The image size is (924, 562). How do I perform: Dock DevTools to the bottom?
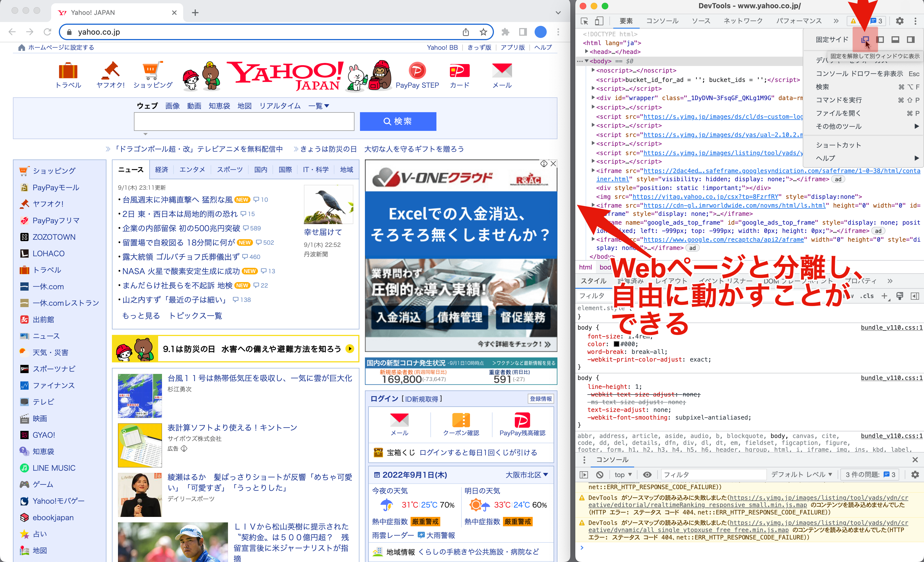tap(895, 39)
